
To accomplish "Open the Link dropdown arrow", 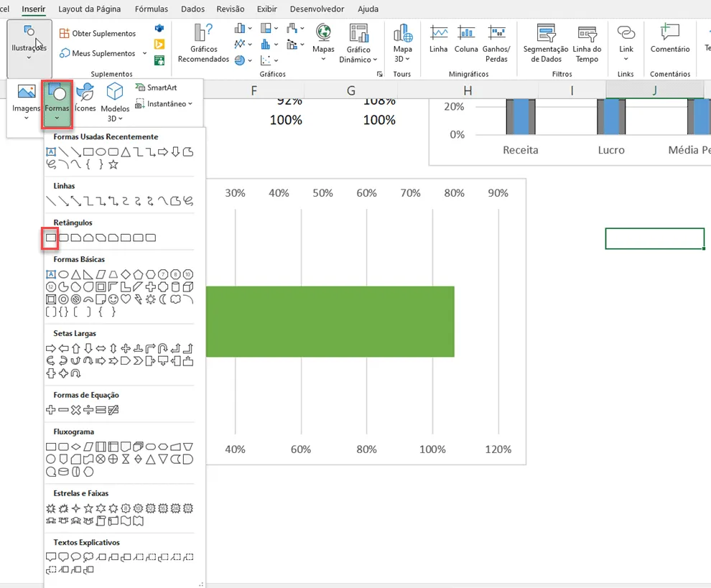I will coord(626,59).
